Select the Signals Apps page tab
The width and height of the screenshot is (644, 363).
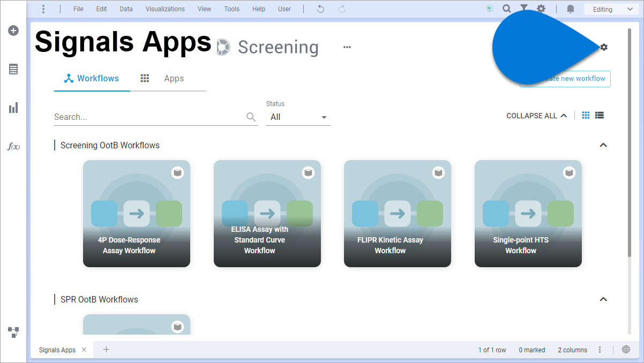point(57,350)
